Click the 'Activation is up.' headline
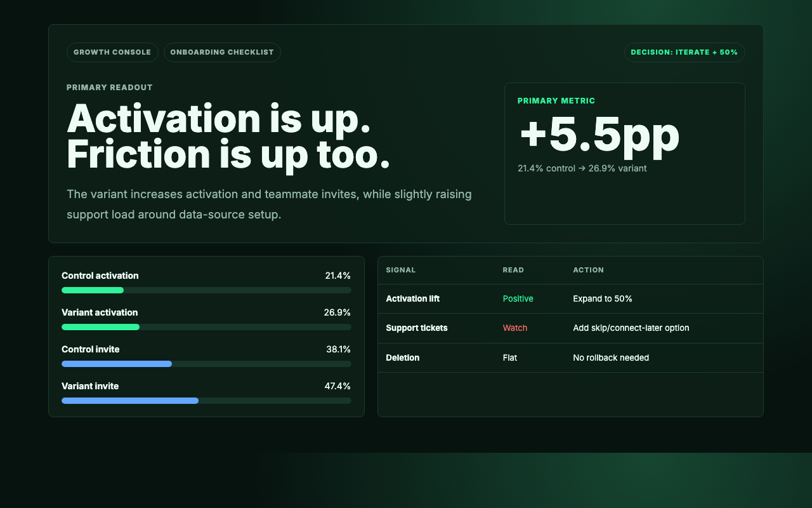The image size is (812, 508). coord(218,118)
